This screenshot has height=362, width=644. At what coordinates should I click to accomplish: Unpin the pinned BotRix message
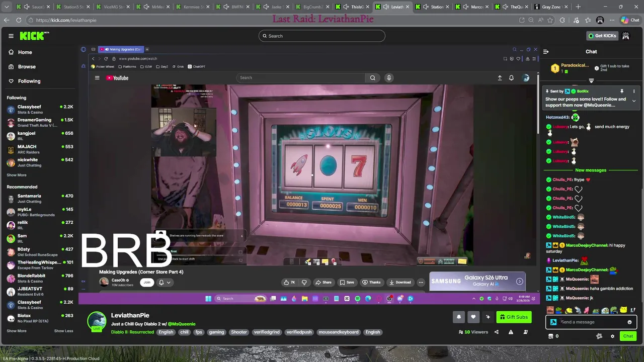622,91
